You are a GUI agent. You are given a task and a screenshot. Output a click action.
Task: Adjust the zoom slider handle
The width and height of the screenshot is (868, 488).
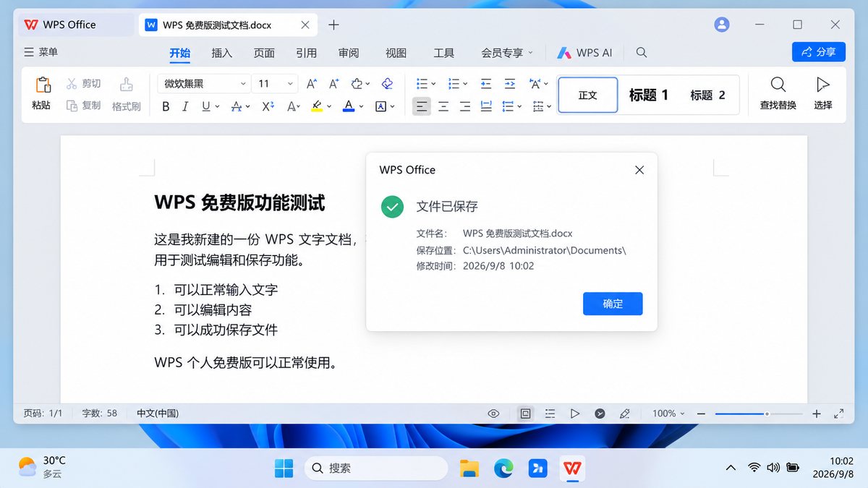766,414
